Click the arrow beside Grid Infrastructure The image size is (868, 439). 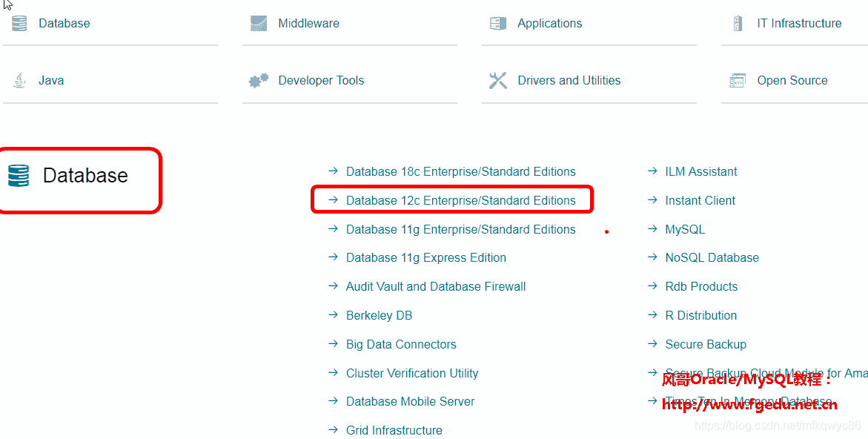[333, 430]
